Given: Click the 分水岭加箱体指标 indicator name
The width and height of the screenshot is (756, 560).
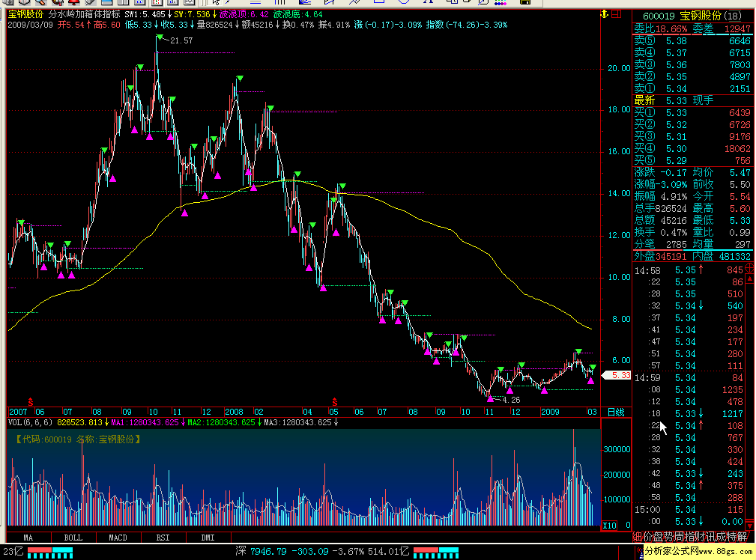Looking at the screenshot, I should 84,14.
